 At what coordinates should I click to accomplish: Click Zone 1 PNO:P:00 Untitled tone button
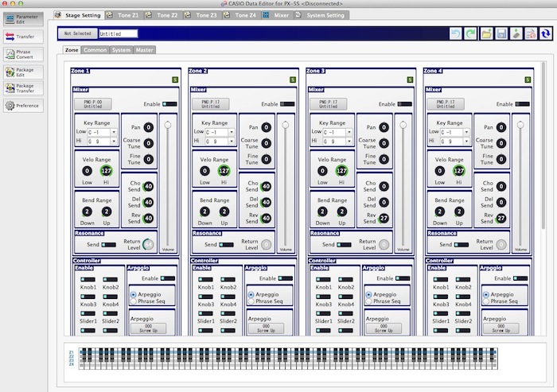(93, 104)
